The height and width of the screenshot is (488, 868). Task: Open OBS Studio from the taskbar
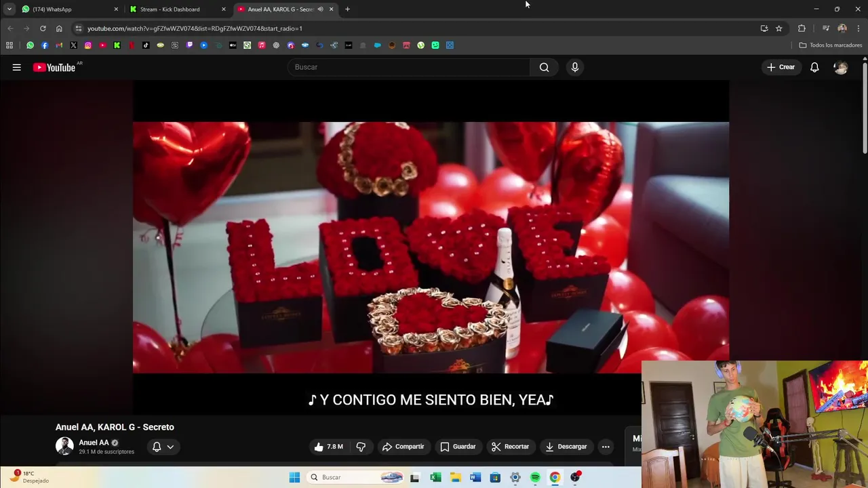[x=575, y=477]
